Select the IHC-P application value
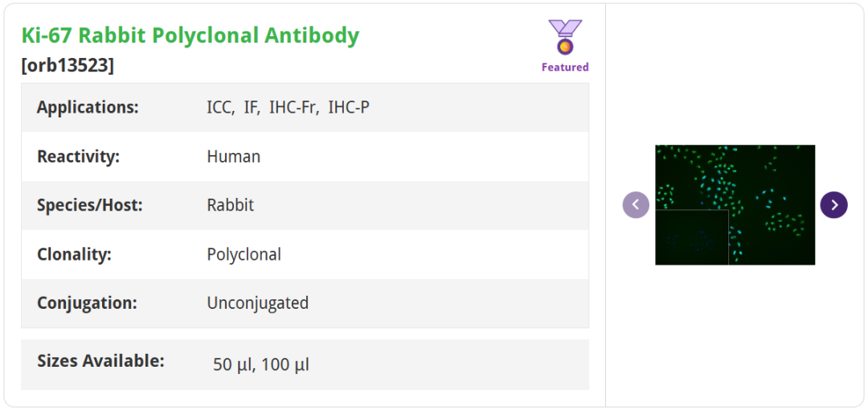 pos(349,107)
